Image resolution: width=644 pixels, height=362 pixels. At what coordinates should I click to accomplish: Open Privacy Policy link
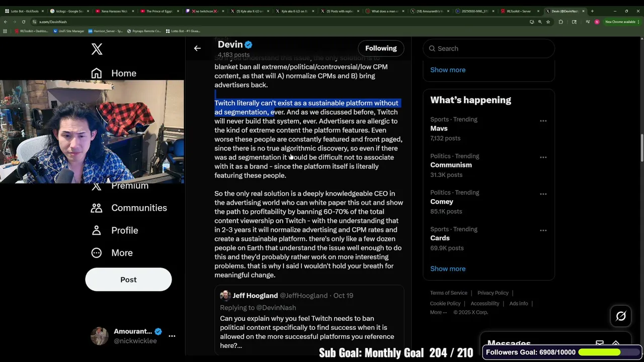pos(493,293)
